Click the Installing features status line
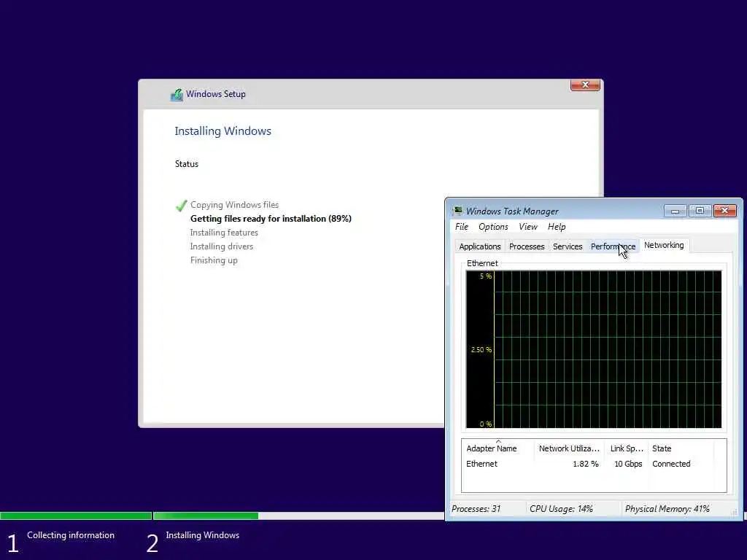The image size is (747, 560). click(224, 233)
